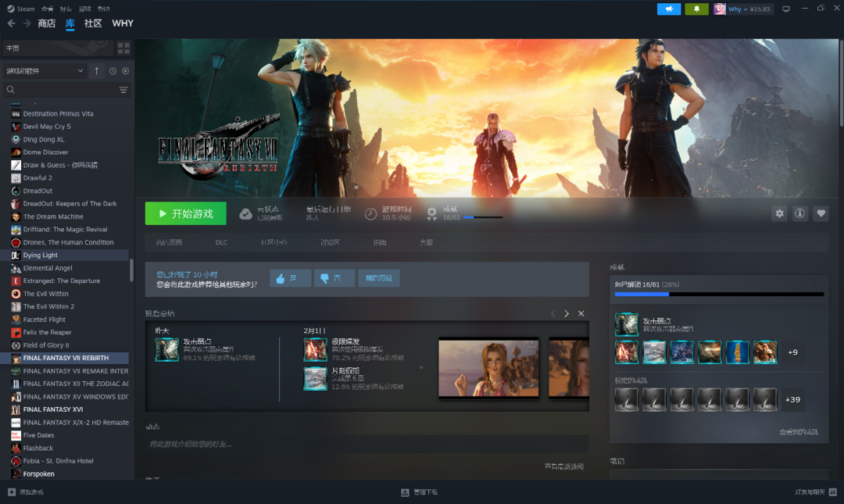
Task: Click the share-with-friends activity text box
Action: click(367, 445)
